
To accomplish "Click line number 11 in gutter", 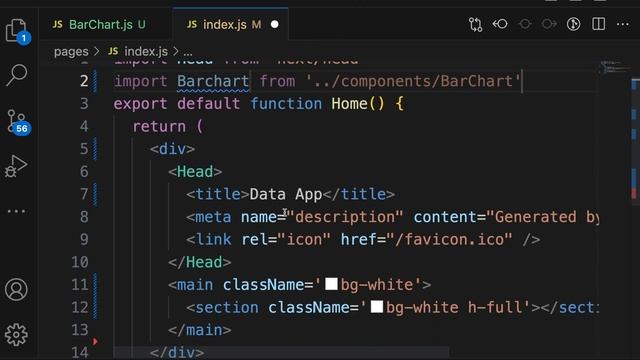I will (x=80, y=284).
